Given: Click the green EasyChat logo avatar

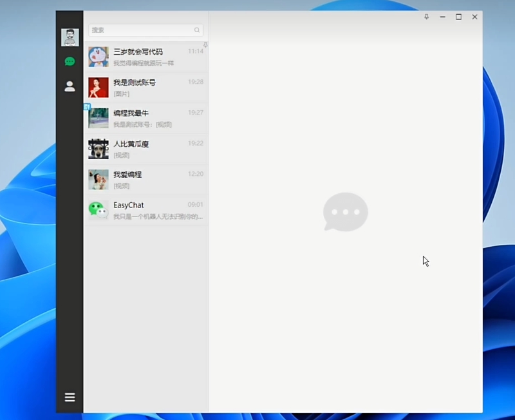Looking at the screenshot, I should (98, 210).
